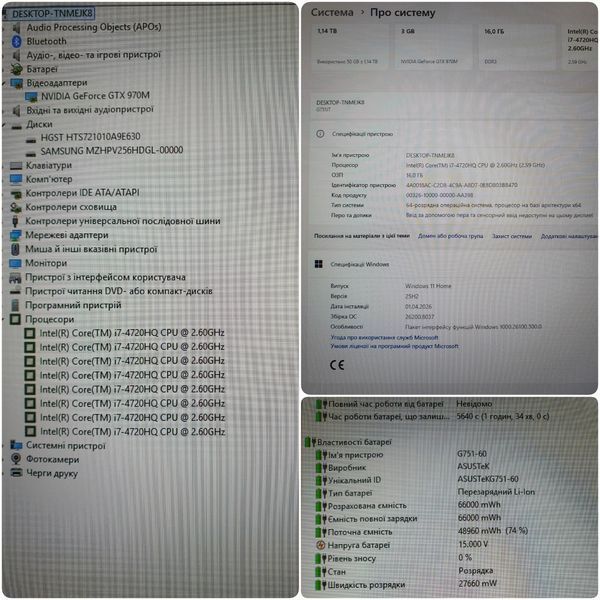Viewport: 600px width, 600px height.
Task: Click the Windows 11 Home edition value
Action: pyautogui.click(x=428, y=286)
